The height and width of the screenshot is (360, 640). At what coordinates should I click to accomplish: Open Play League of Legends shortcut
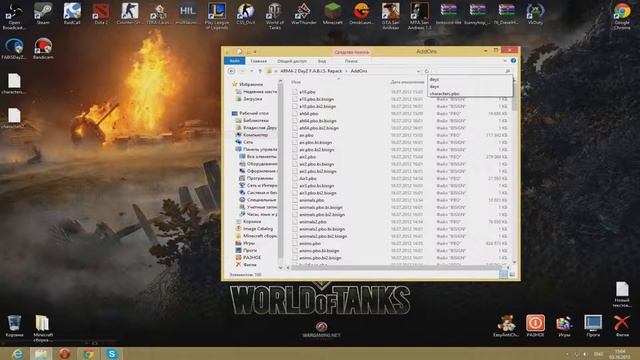coord(217,16)
